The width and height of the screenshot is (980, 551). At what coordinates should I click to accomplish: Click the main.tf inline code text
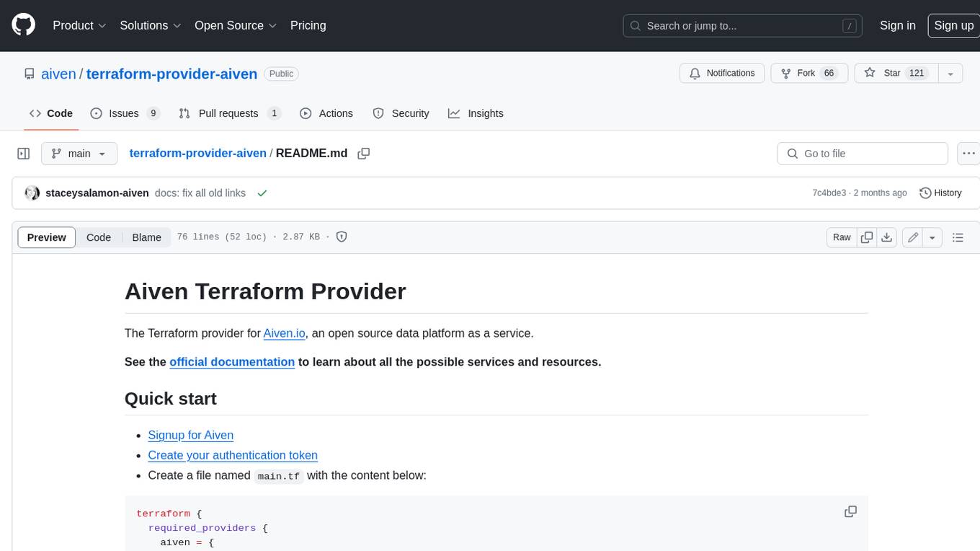pos(279,476)
